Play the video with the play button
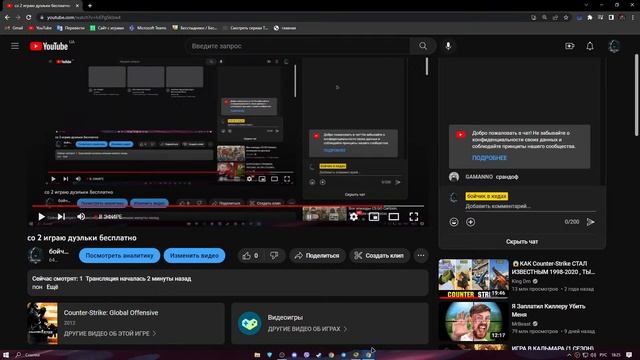The height and width of the screenshot is (360, 640). tap(41, 217)
